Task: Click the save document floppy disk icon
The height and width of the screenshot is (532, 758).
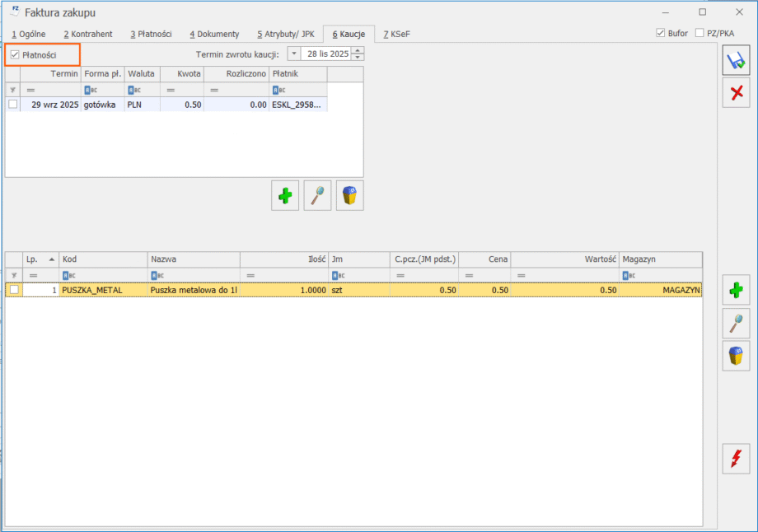Action: [736, 60]
